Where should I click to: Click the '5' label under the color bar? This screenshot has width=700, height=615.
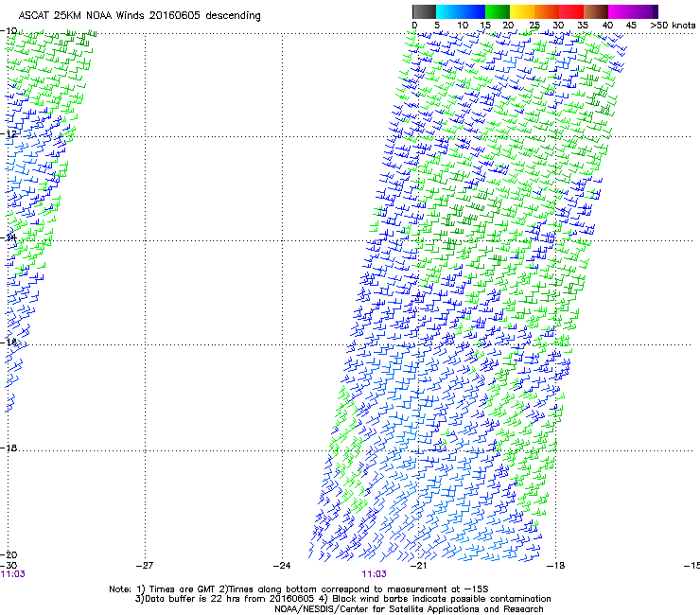(437, 25)
